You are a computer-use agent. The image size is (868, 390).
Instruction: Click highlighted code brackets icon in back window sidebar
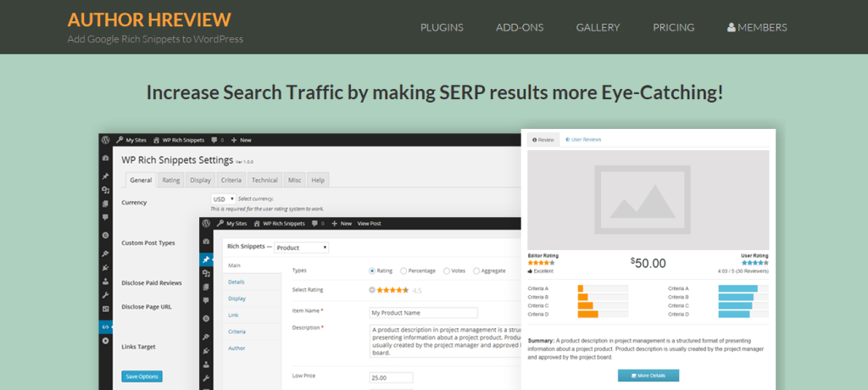tap(106, 327)
